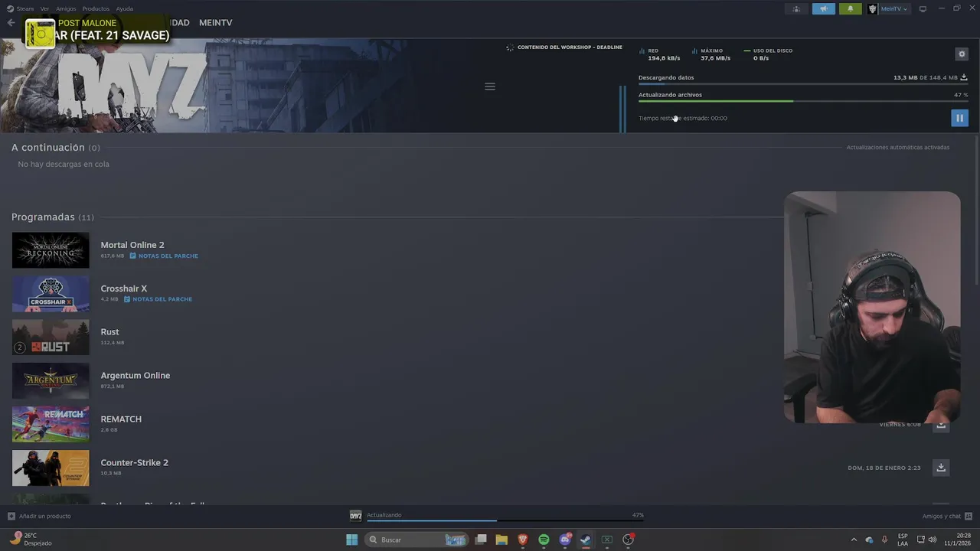Open OBS Studio from the taskbar
Viewport: 980px width, 551px height.
pyautogui.click(x=629, y=540)
